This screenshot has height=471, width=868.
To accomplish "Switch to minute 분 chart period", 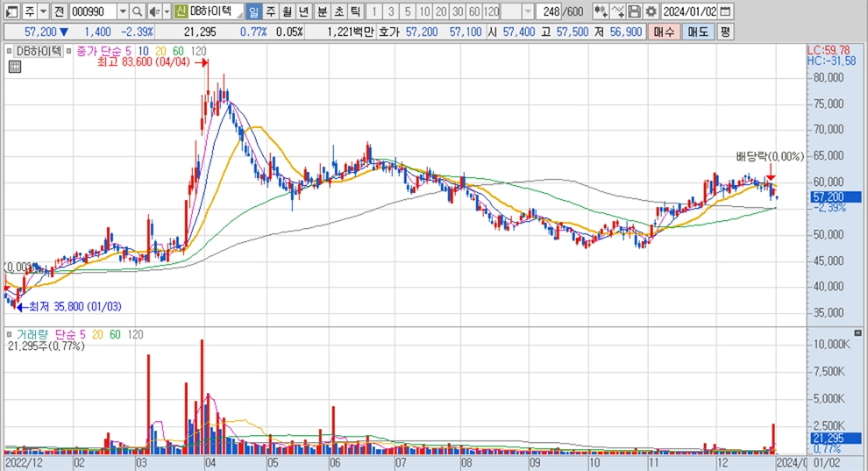I will (322, 11).
